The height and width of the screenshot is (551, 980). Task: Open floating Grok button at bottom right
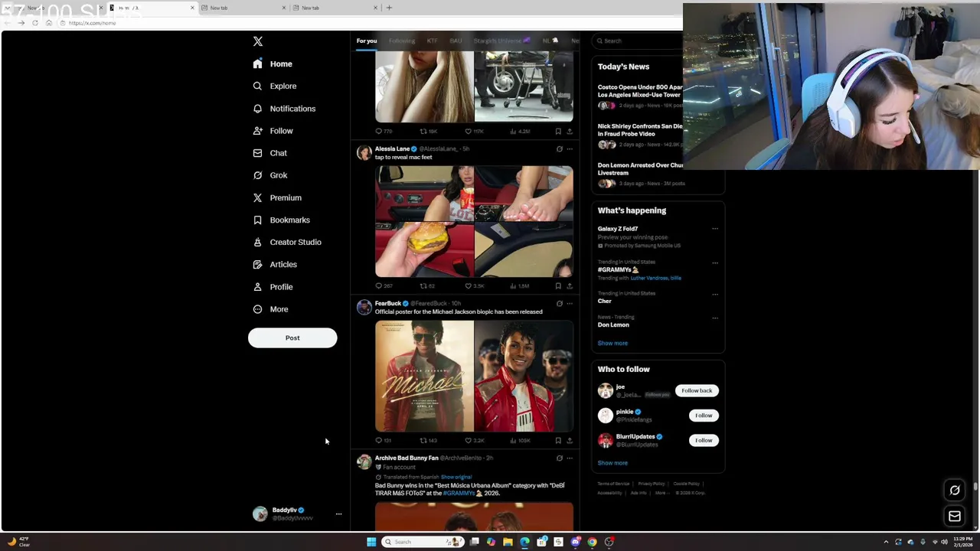(x=955, y=491)
